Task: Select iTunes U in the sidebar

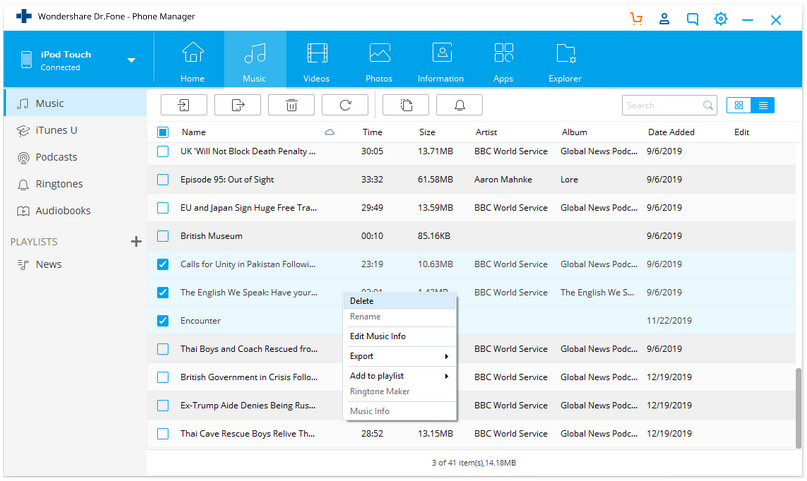Action: pyautogui.click(x=75, y=130)
